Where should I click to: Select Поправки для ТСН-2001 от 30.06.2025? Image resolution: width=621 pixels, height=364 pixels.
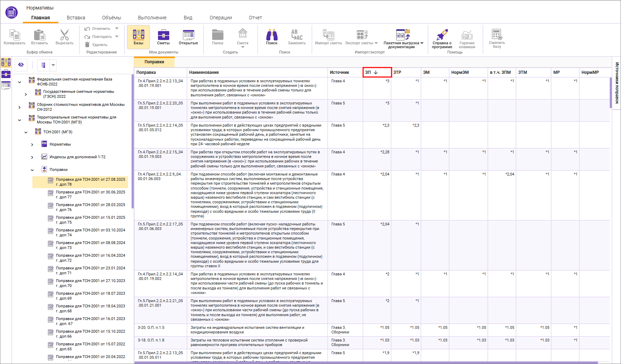[x=90, y=194]
